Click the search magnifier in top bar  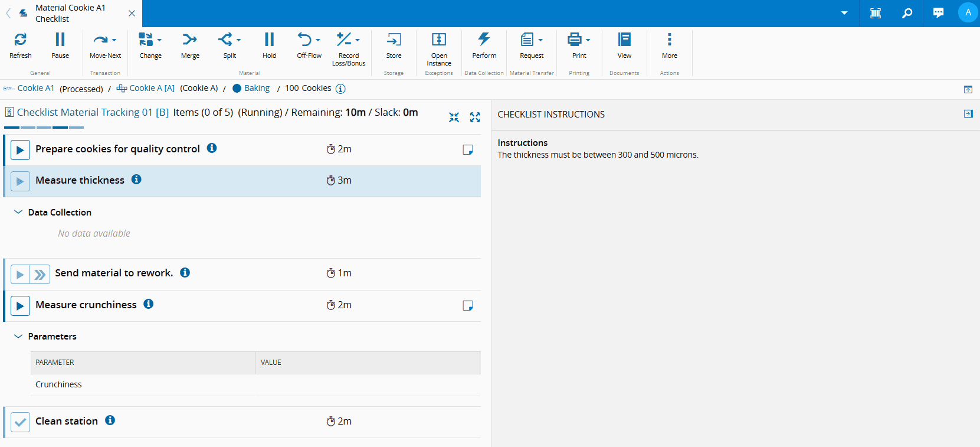pyautogui.click(x=907, y=13)
